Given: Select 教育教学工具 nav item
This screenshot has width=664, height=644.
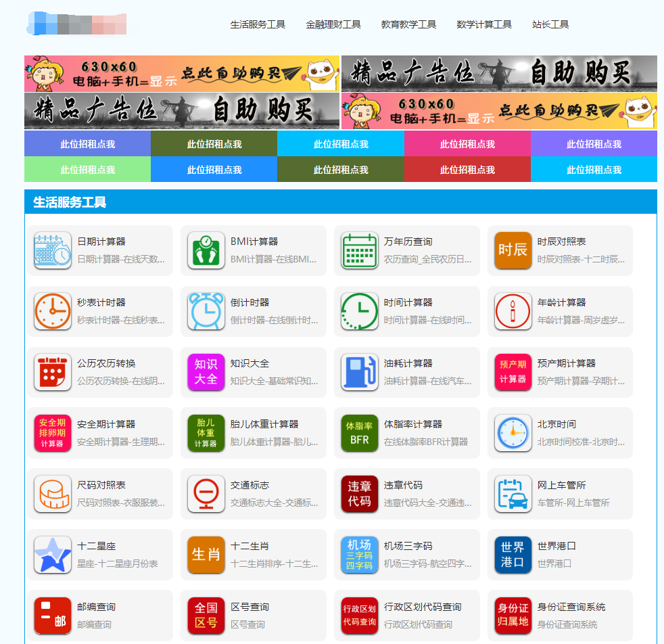Looking at the screenshot, I should coord(408,24).
